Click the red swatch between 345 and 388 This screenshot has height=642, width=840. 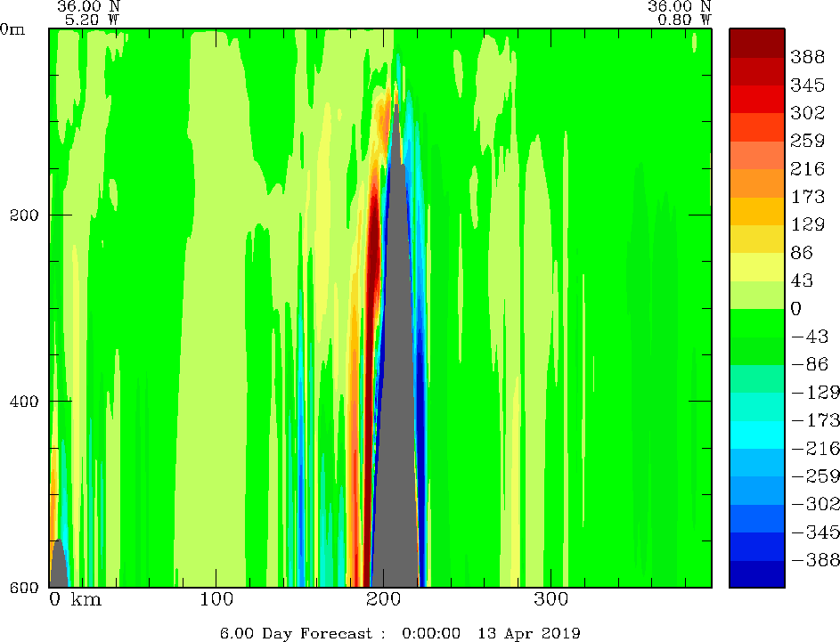[757, 71]
